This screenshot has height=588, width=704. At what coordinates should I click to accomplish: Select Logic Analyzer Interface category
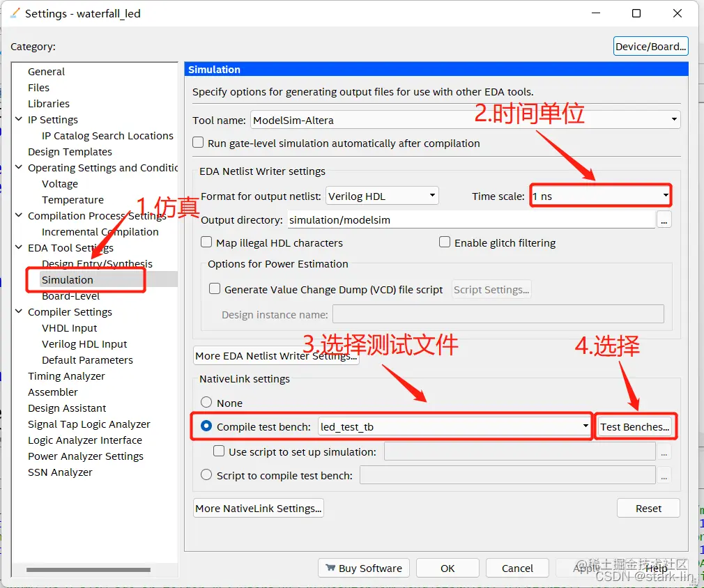[x=85, y=440]
